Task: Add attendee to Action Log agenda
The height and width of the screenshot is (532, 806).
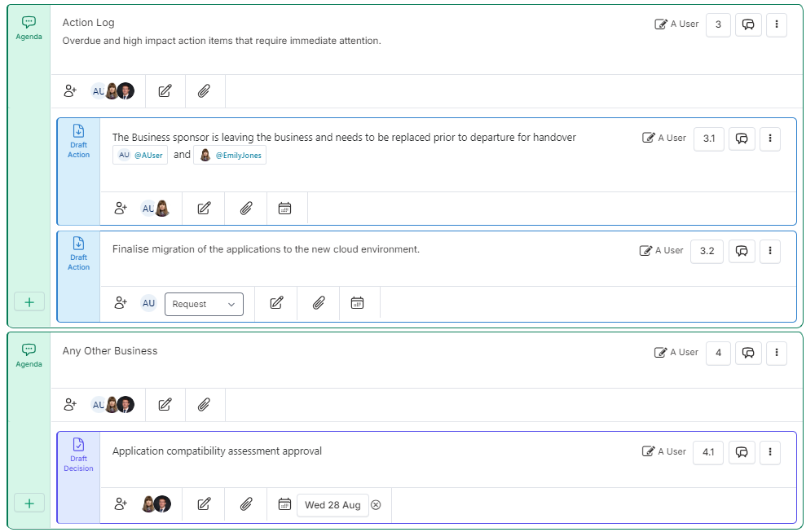Action: [x=70, y=91]
